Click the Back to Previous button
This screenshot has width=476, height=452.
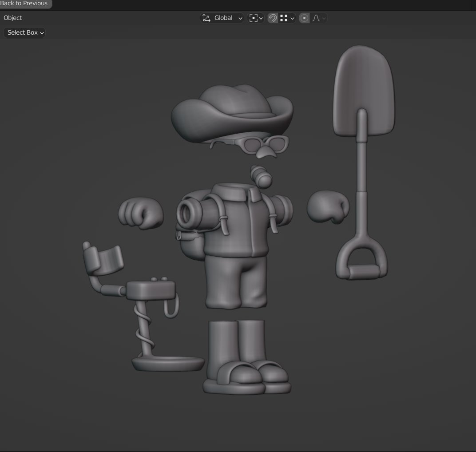tap(24, 4)
